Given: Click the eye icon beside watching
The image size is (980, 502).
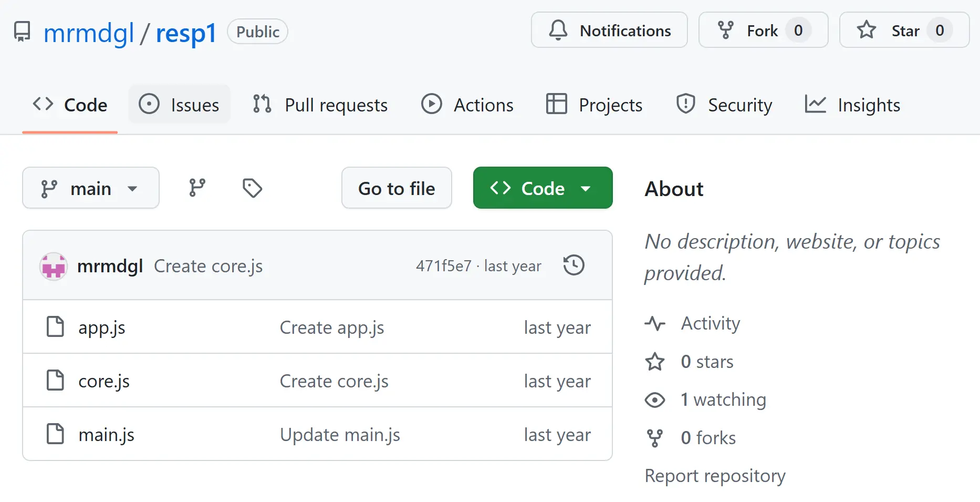Looking at the screenshot, I should pyautogui.click(x=655, y=400).
